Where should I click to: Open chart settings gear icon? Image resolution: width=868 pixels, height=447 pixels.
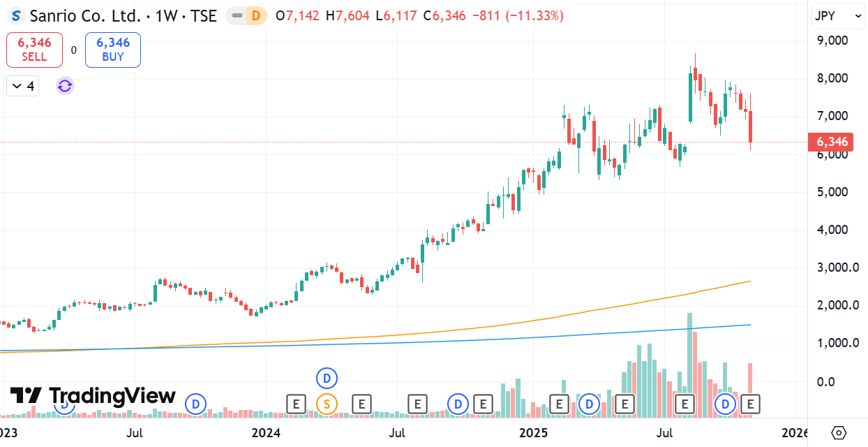click(839, 432)
